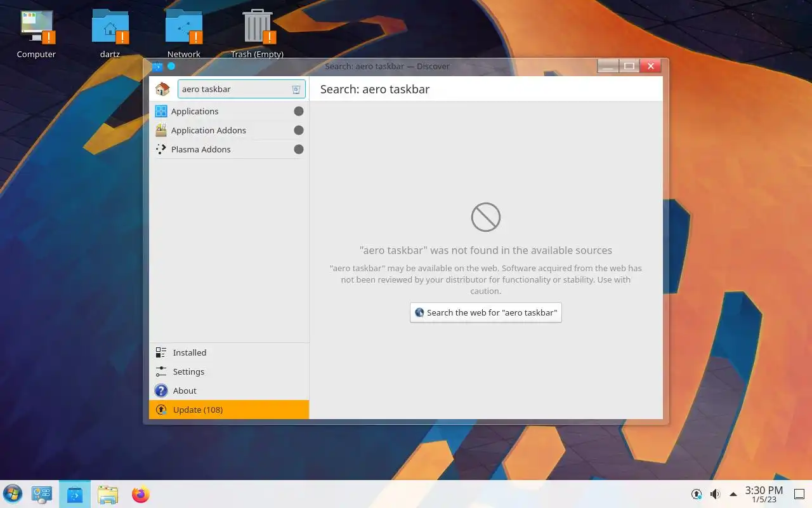Screen dimensions: 812x508
Task: Select the Trash (Empty) desktop icon
Action: (257, 34)
